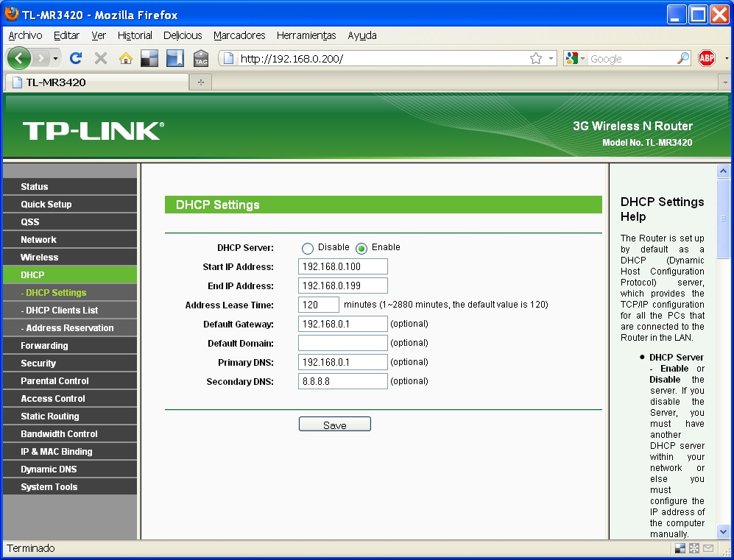Open QSS in the sidebar
Image resolution: width=734 pixels, height=560 pixels.
pos(70,221)
